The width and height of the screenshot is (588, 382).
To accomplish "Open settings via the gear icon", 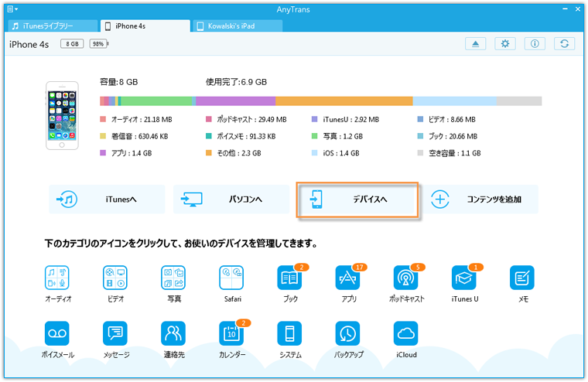I will [x=505, y=44].
